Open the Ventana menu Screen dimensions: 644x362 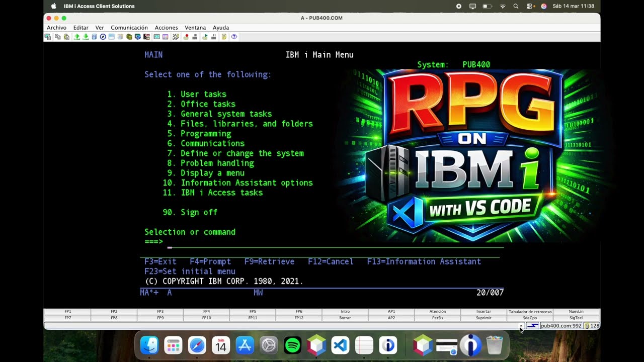(195, 28)
